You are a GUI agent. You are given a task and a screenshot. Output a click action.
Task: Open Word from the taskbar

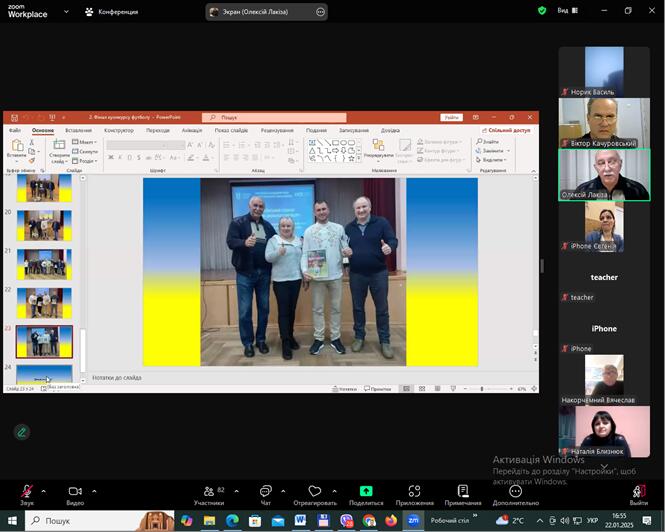click(300, 521)
